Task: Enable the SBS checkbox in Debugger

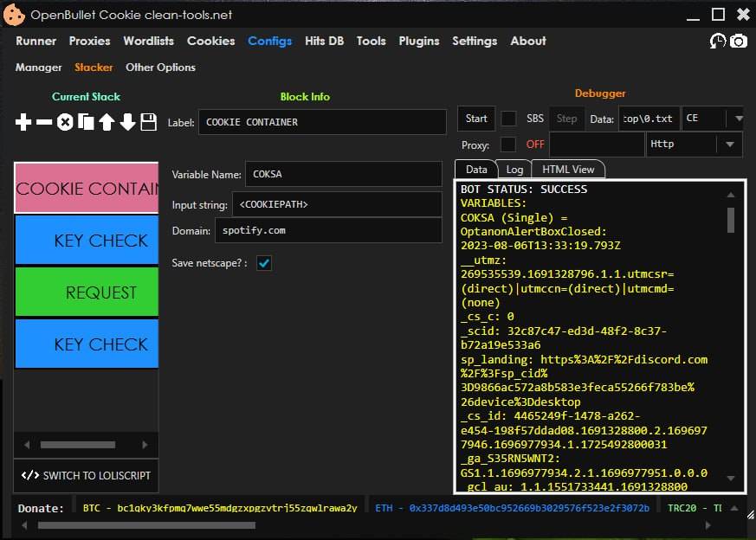Action: click(509, 119)
